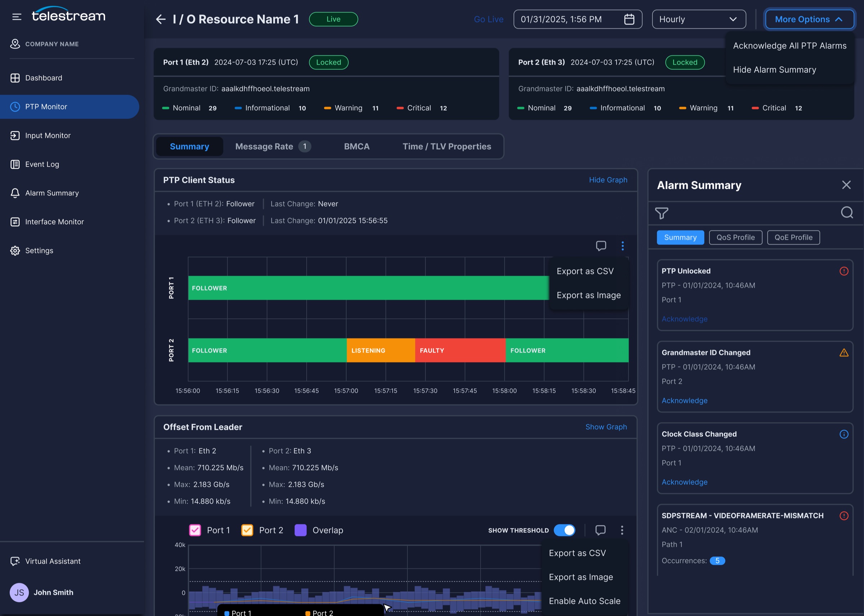Screen dimensions: 864x616
Task: Open the Hourly interval dropdown
Action: click(699, 19)
